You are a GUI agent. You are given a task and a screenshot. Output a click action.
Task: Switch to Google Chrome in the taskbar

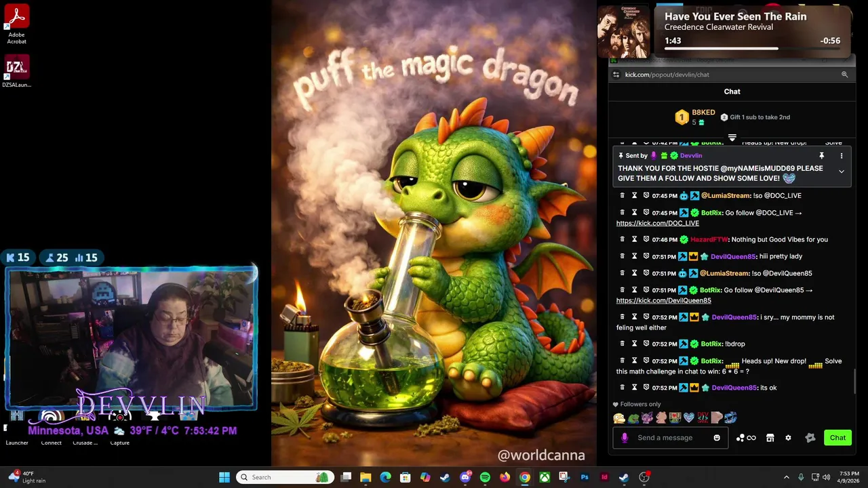tap(525, 477)
